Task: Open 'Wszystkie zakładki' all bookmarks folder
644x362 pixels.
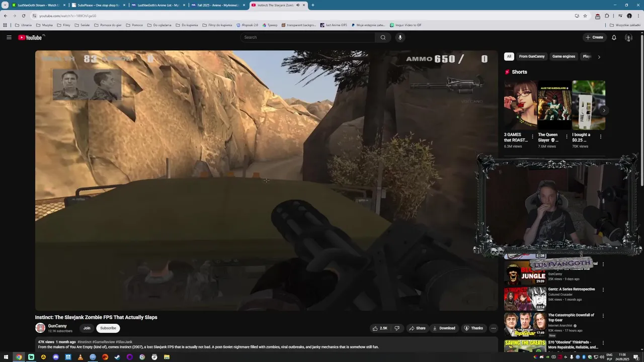Action: 625,25
